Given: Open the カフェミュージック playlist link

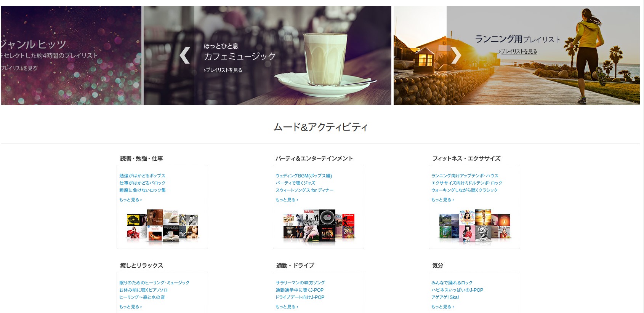Looking at the screenshot, I should tap(224, 70).
